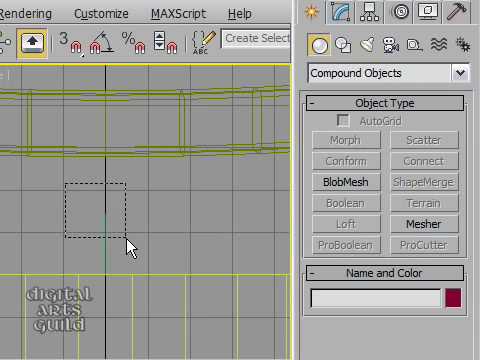Screen dimensions: 480x360
Task: Select the Cameras category icon
Action: (x=390, y=45)
